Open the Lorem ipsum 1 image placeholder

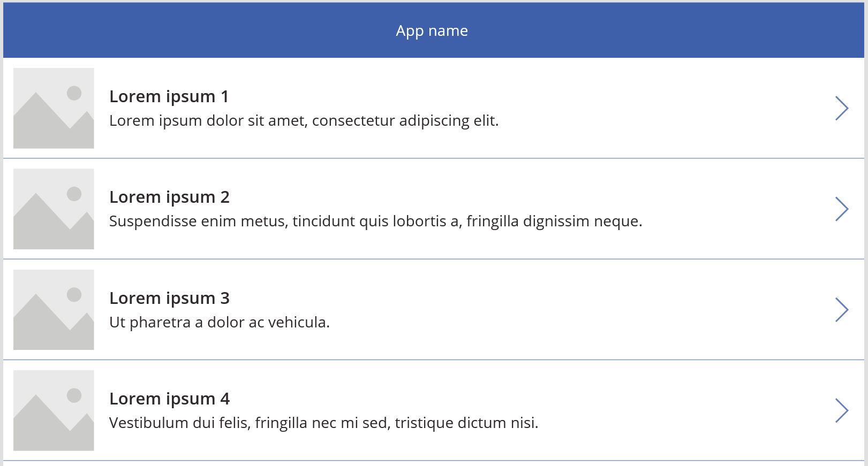[x=54, y=108]
